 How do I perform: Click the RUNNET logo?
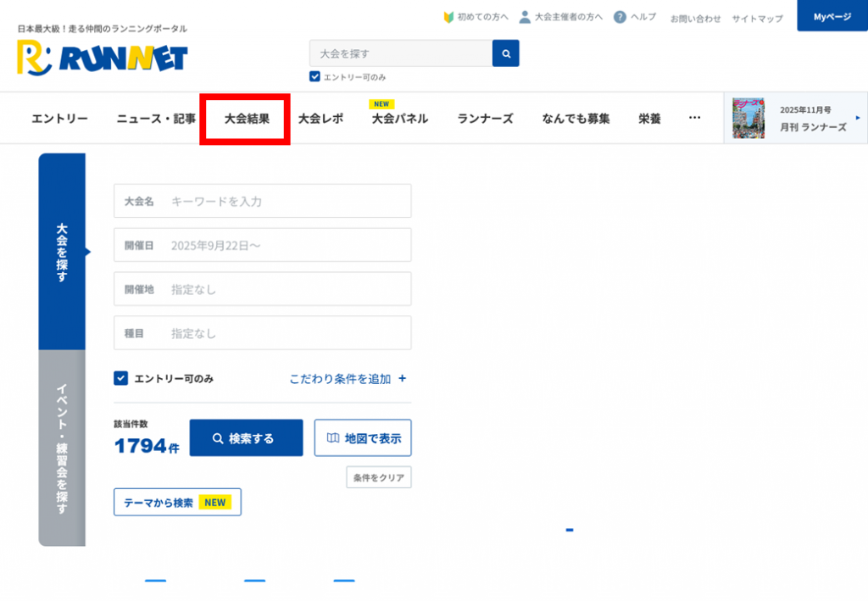(x=102, y=57)
